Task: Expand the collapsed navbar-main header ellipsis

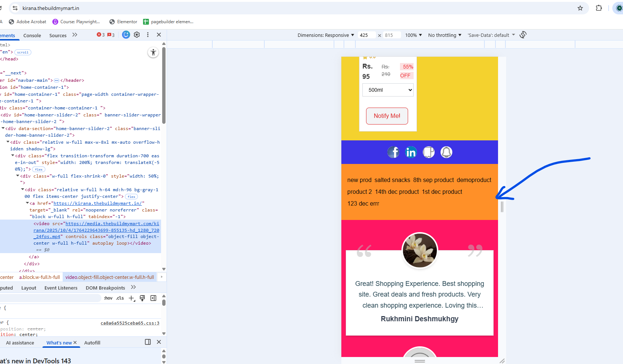Action: pyautogui.click(x=56, y=80)
